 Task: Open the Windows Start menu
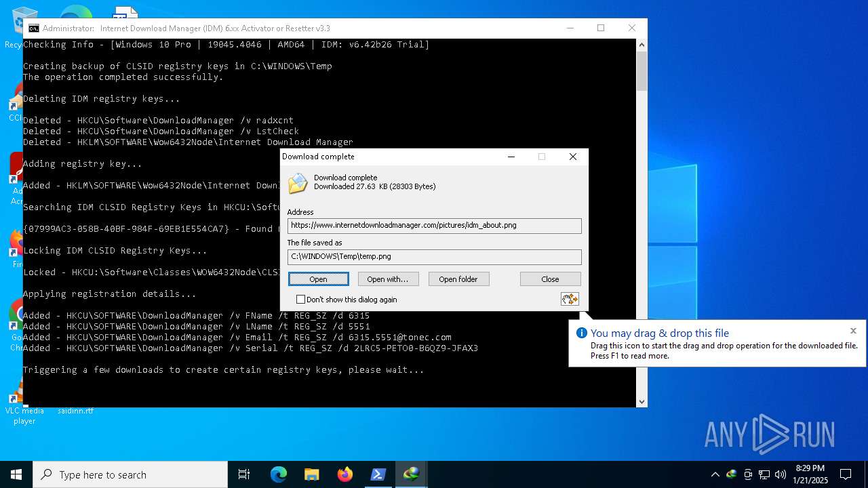pos(16,474)
